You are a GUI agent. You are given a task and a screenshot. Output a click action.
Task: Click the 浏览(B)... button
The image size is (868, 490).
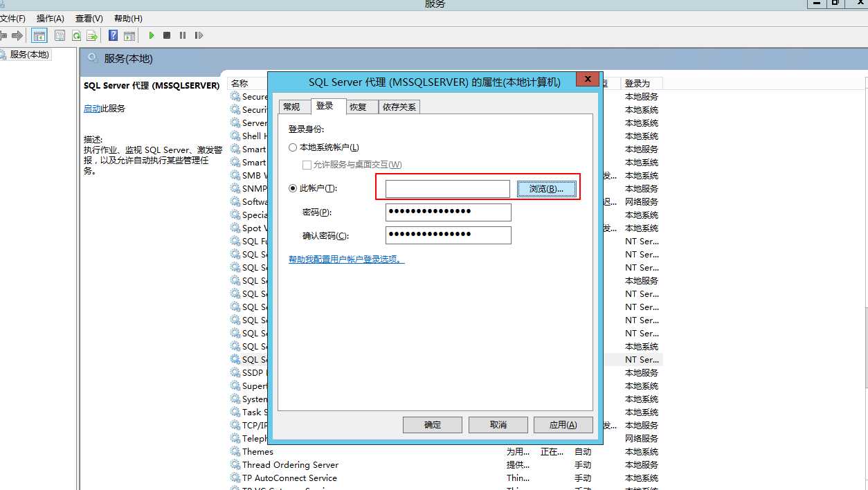pos(547,189)
